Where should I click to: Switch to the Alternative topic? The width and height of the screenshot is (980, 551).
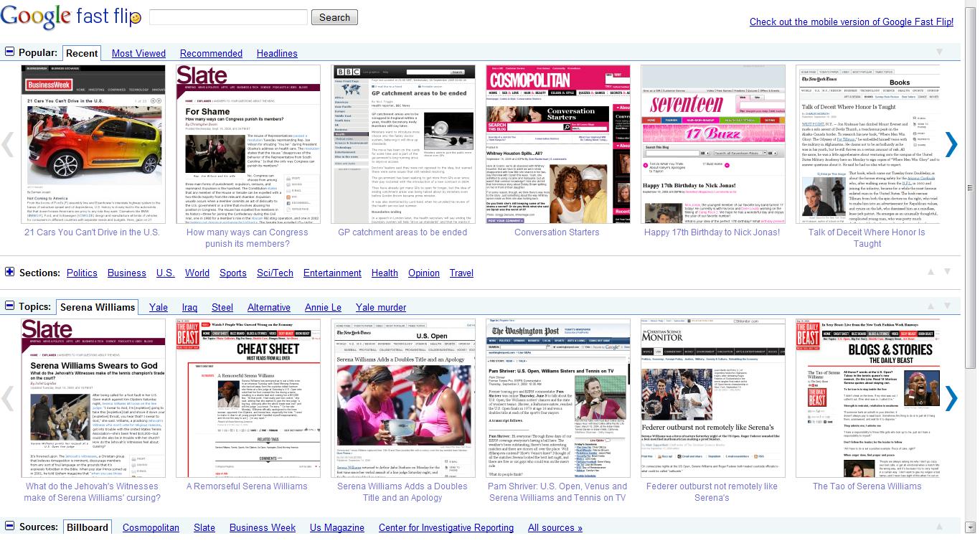[269, 307]
